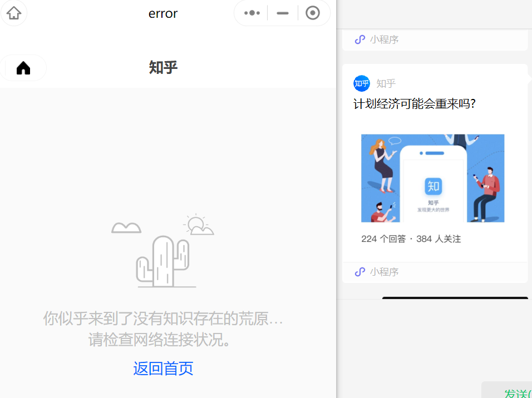Click the cactus desert illustration

click(163, 251)
